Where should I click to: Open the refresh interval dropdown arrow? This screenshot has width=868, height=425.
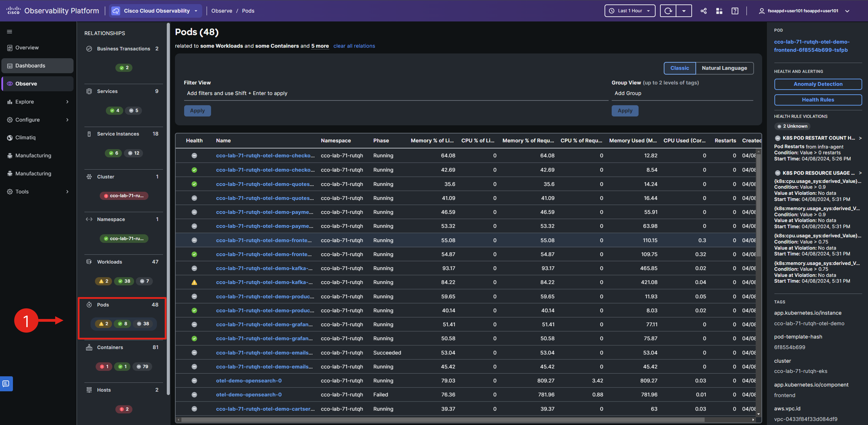pos(684,11)
